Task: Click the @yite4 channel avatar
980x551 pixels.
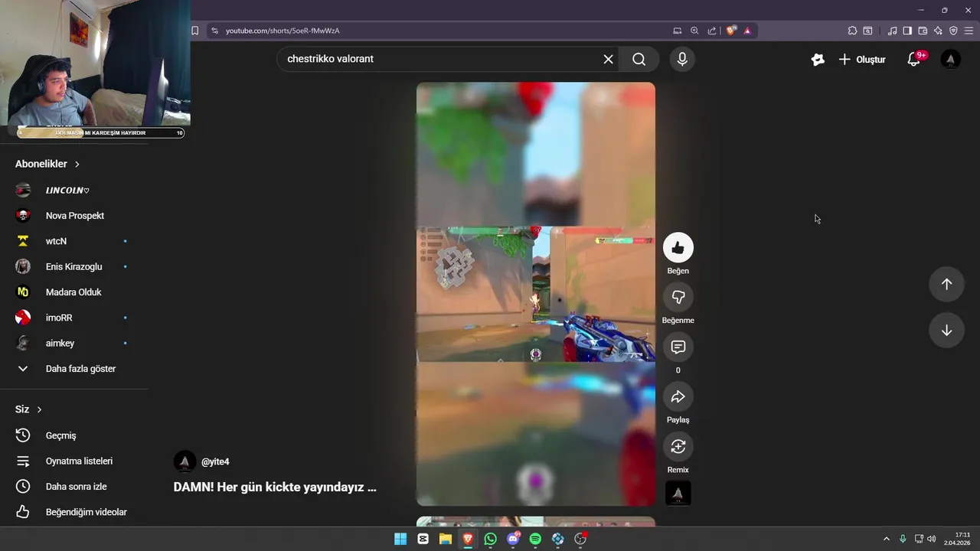Action: pos(185,461)
